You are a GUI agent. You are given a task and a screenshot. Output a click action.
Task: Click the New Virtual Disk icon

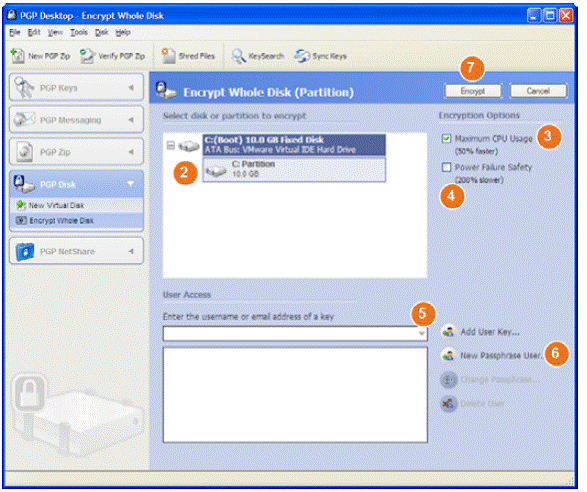click(21, 205)
